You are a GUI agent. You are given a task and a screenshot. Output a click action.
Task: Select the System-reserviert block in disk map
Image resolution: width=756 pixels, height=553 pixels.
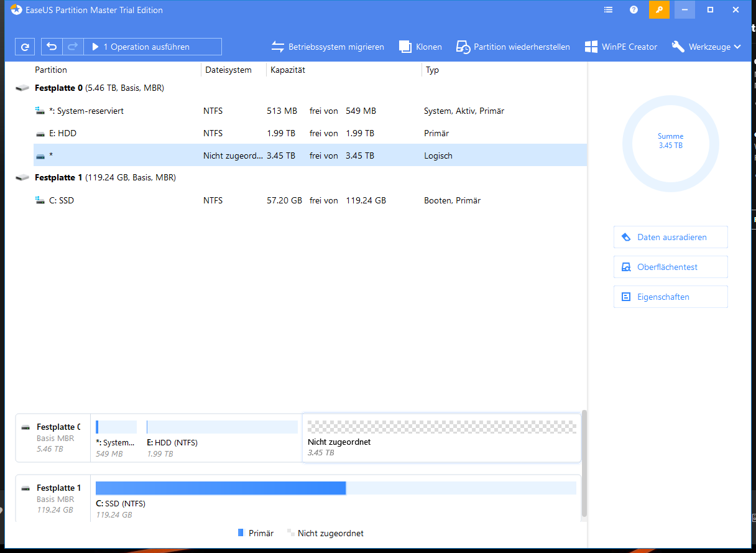click(x=116, y=439)
